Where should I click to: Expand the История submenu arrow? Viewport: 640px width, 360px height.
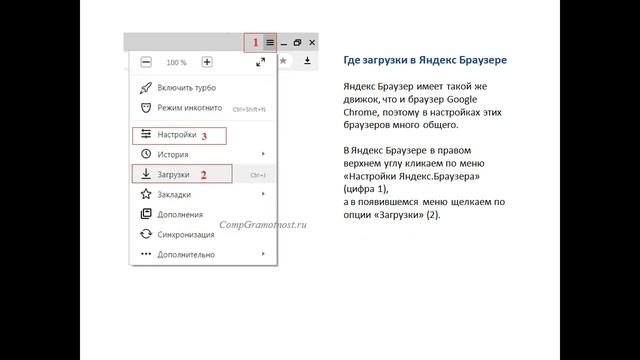point(263,154)
